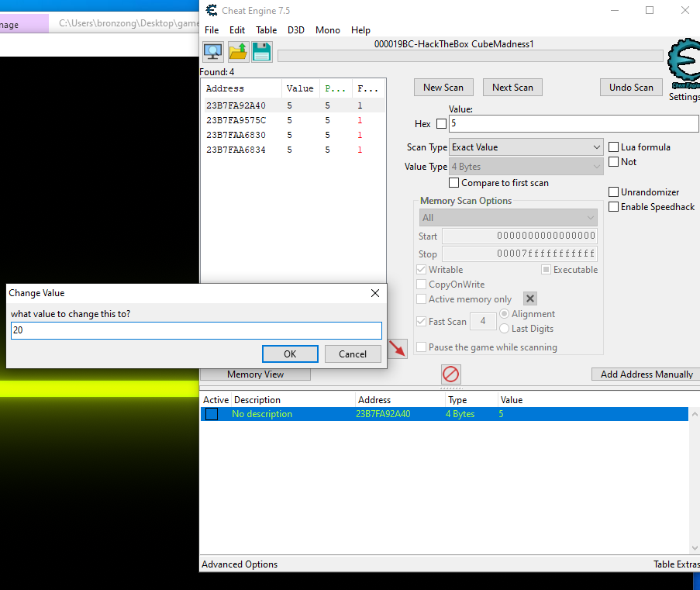Click the Value column header in results
700x590 pixels.
pyautogui.click(x=301, y=88)
